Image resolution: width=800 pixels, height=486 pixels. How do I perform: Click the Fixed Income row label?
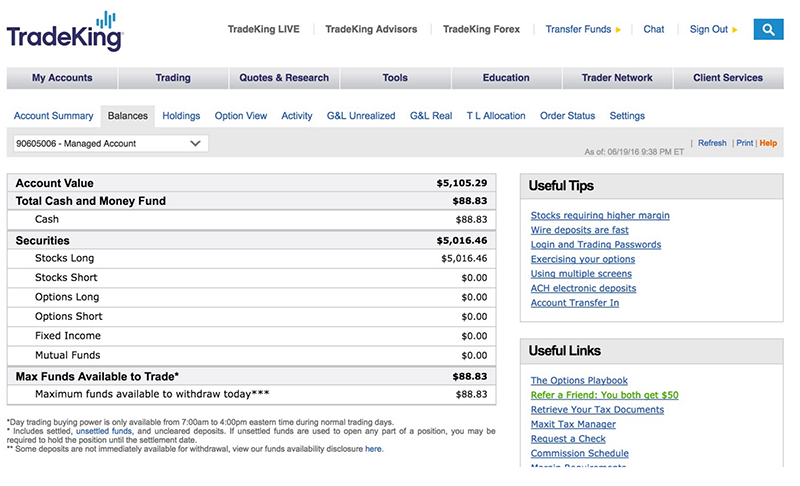tap(68, 336)
